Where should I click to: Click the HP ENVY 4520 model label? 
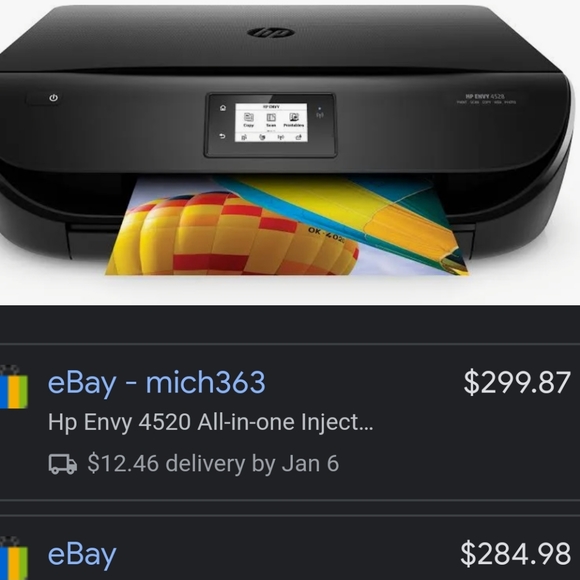(x=485, y=96)
